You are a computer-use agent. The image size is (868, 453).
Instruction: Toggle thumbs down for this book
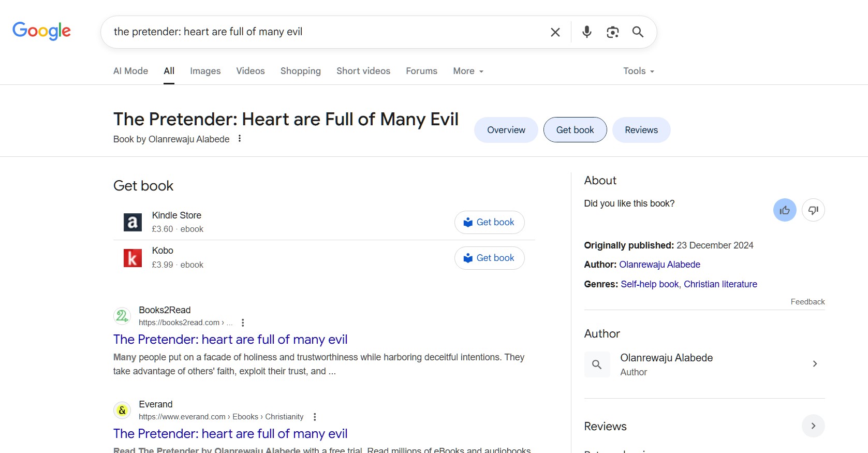(x=813, y=210)
